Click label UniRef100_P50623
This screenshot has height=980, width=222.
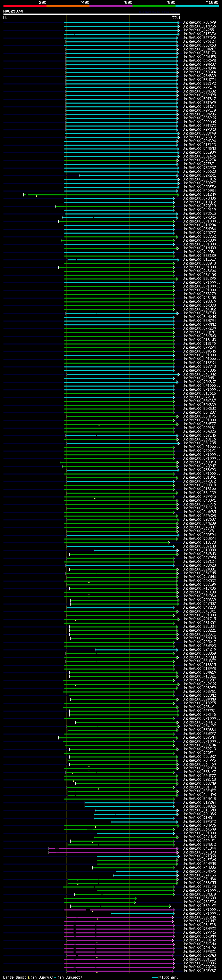[x=199, y=172]
